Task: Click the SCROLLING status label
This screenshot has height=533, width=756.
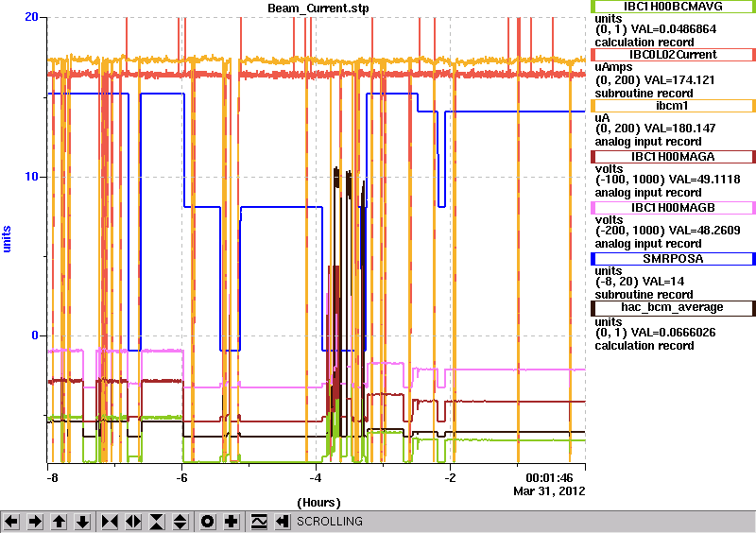Action: [x=330, y=522]
